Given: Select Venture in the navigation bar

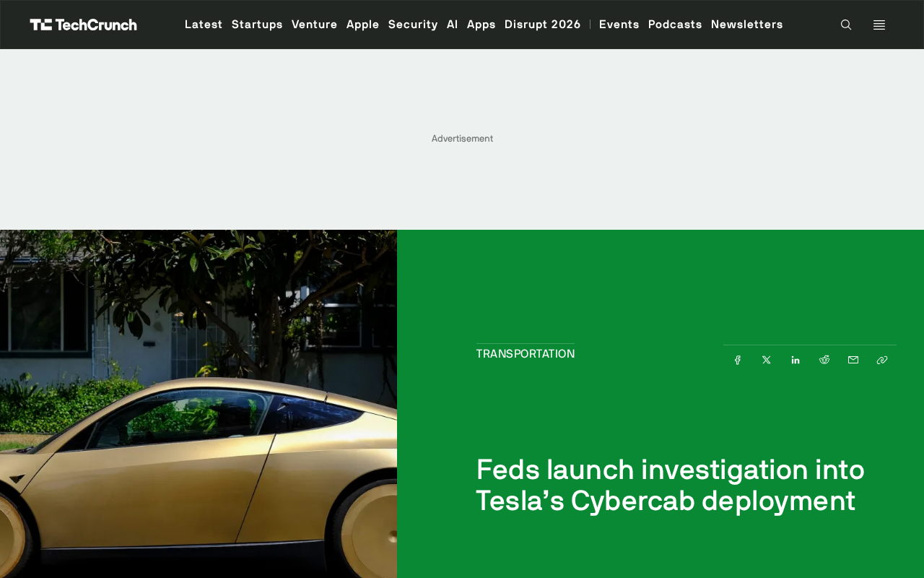Looking at the screenshot, I should pyautogui.click(x=315, y=25).
